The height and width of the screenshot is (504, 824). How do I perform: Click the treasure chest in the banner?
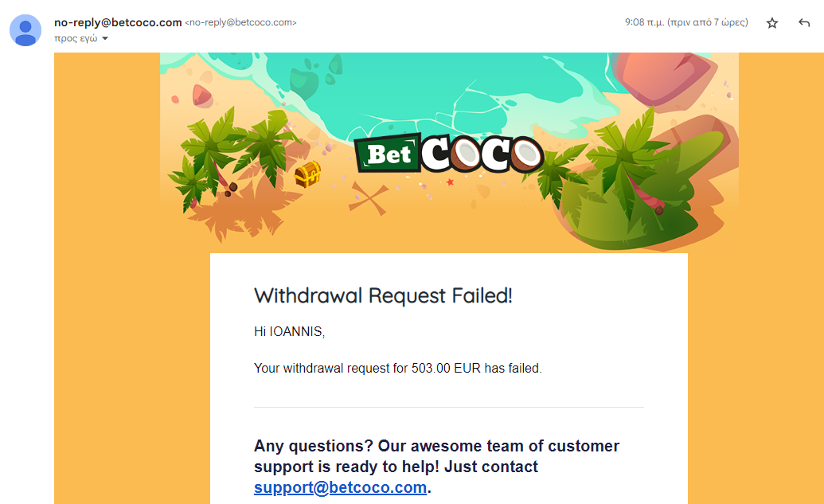[307, 174]
